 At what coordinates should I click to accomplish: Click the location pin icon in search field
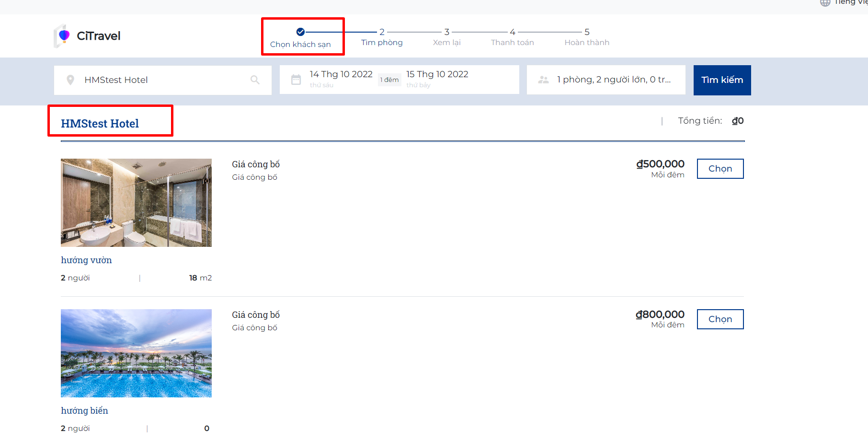(x=70, y=80)
